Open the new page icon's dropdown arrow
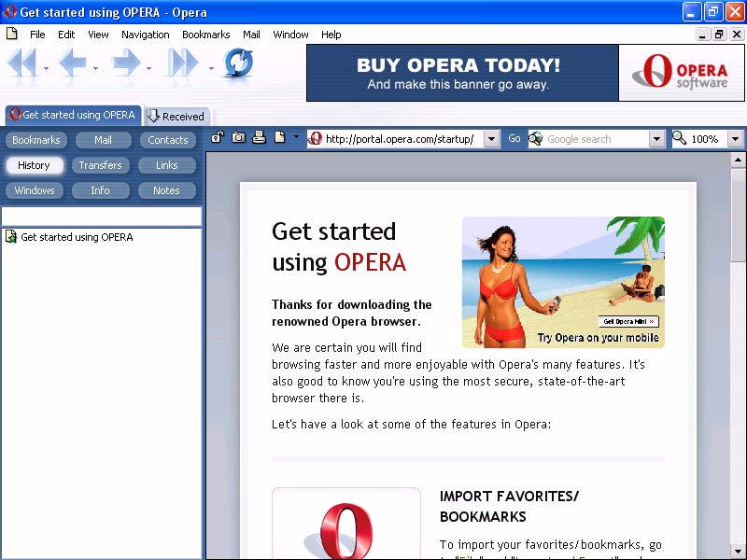The image size is (747, 560). click(296, 137)
